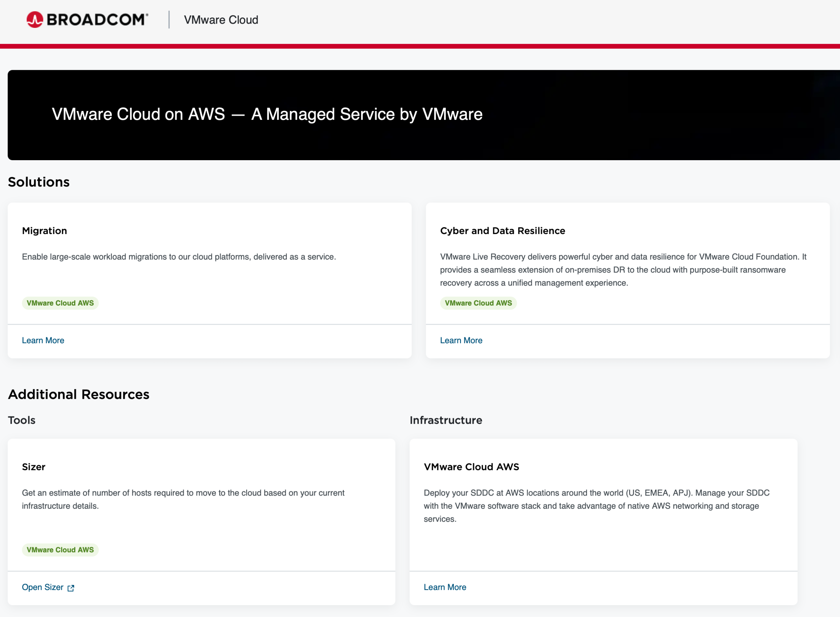Click the Tools subheading

[22, 420]
